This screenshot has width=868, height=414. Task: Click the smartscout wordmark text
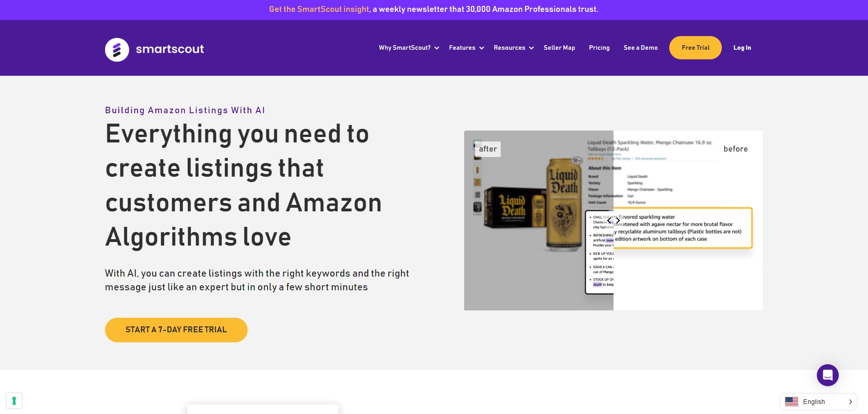point(170,49)
